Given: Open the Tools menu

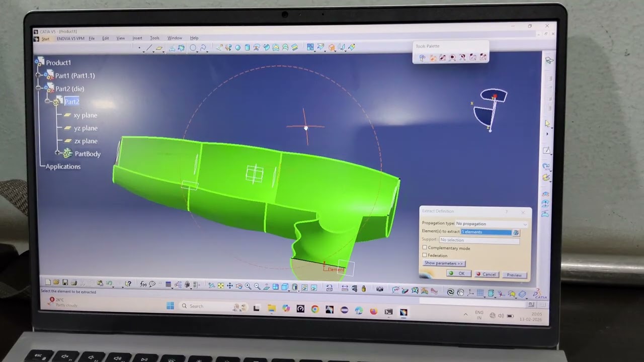Looking at the screenshot, I should (154, 38).
